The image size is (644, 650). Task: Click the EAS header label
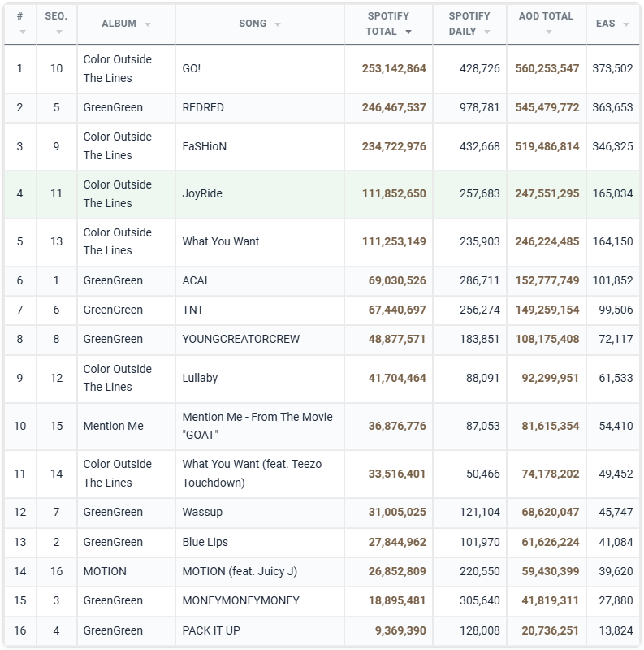(x=606, y=24)
